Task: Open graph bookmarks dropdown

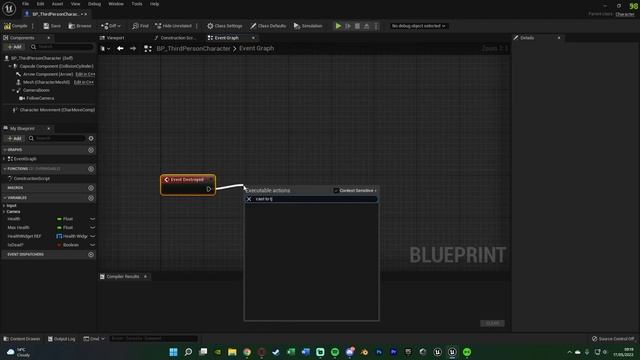Action: (x=105, y=49)
